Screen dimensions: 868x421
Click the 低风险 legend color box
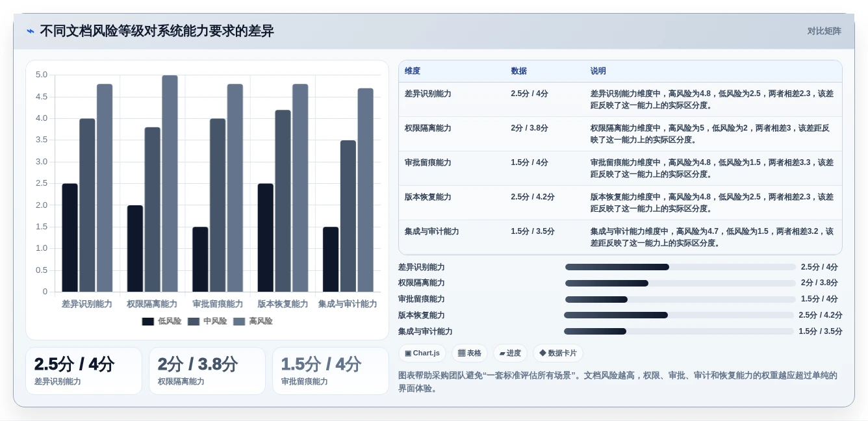[x=148, y=322]
